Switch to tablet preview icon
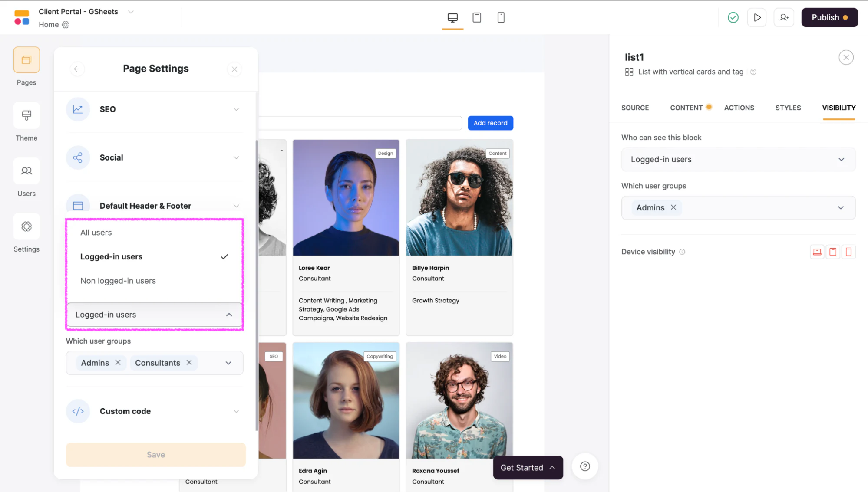Image resolution: width=868 pixels, height=492 pixels. (x=477, y=18)
